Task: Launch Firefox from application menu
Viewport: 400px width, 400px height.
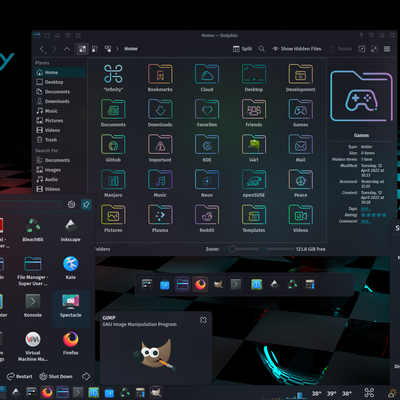Action: click(x=71, y=343)
